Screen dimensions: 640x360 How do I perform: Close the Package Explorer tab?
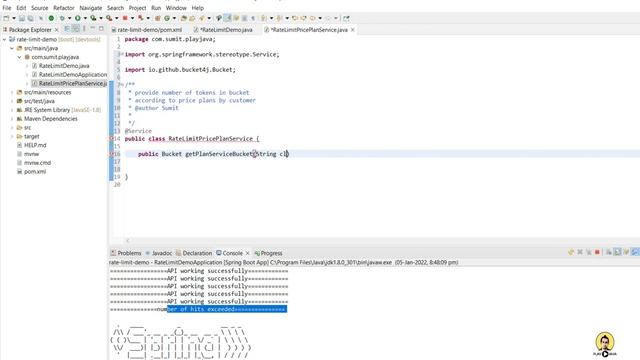coord(56,30)
